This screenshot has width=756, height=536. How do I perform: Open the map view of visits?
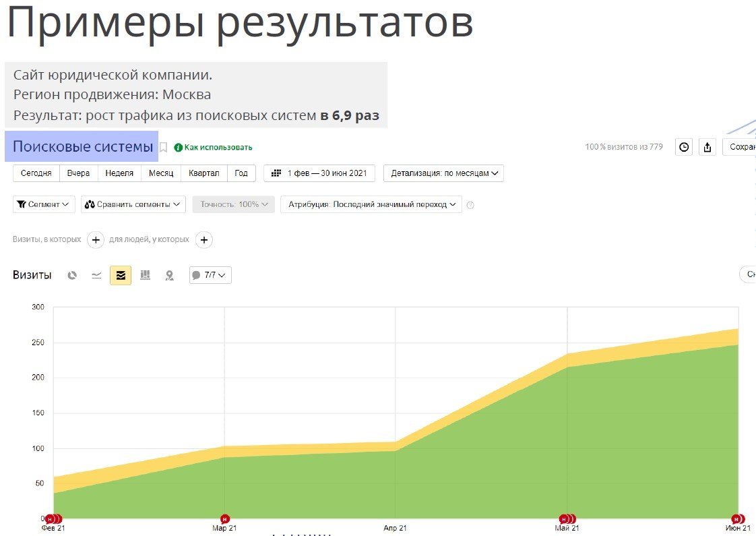[x=169, y=274]
